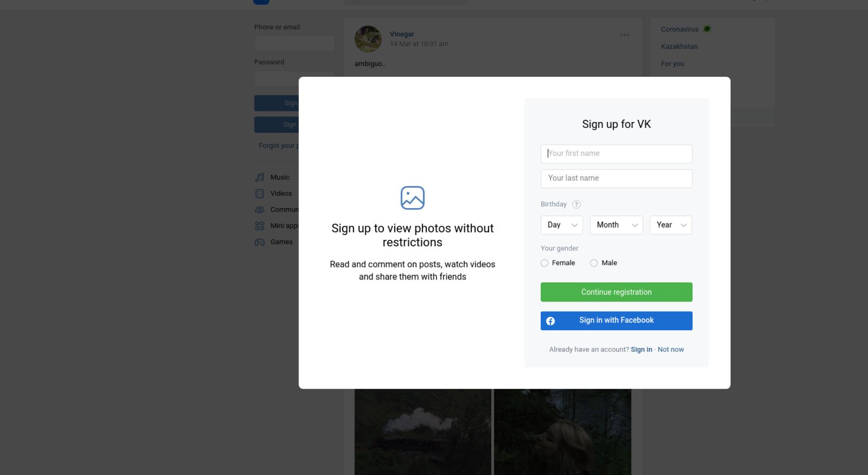The width and height of the screenshot is (868, 475).
Task: Open the blonde woman photo thumbnail
Action: tap(562, 432)
